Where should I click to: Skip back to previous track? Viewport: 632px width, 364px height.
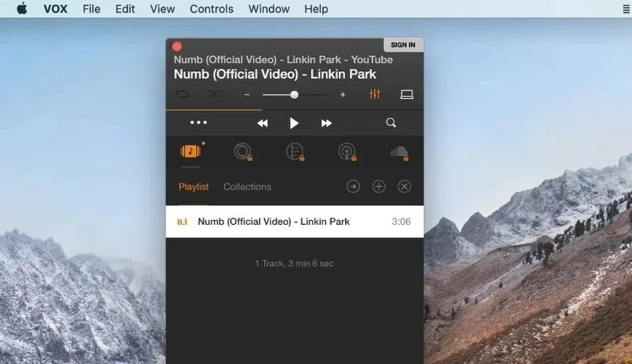point(262,123)
